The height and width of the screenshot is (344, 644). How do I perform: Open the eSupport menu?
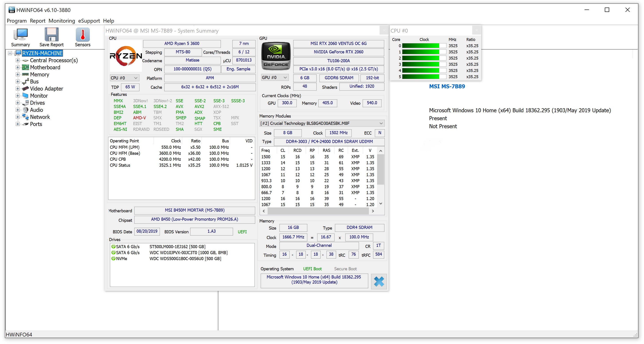point(89,21)
